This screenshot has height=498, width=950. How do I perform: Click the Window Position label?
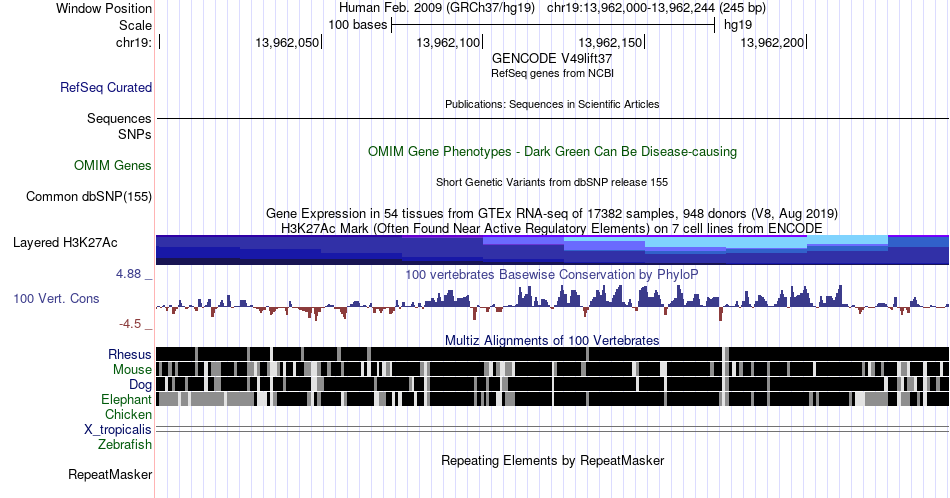point(104,8)
